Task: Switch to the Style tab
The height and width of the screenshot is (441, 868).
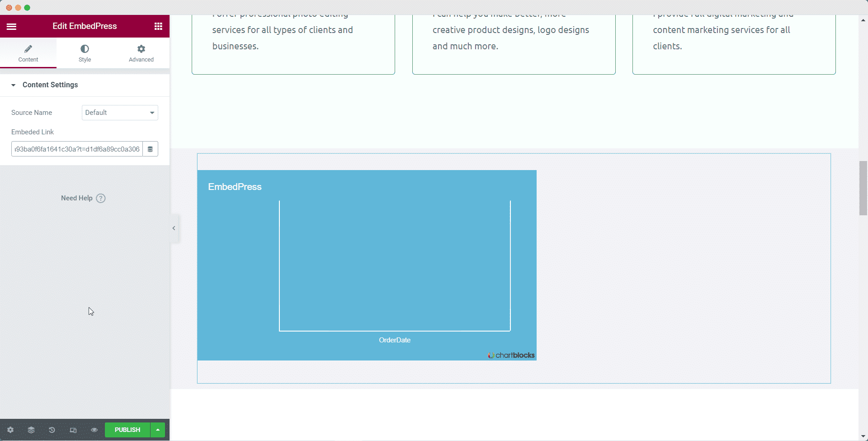Action: coord(85,53)
